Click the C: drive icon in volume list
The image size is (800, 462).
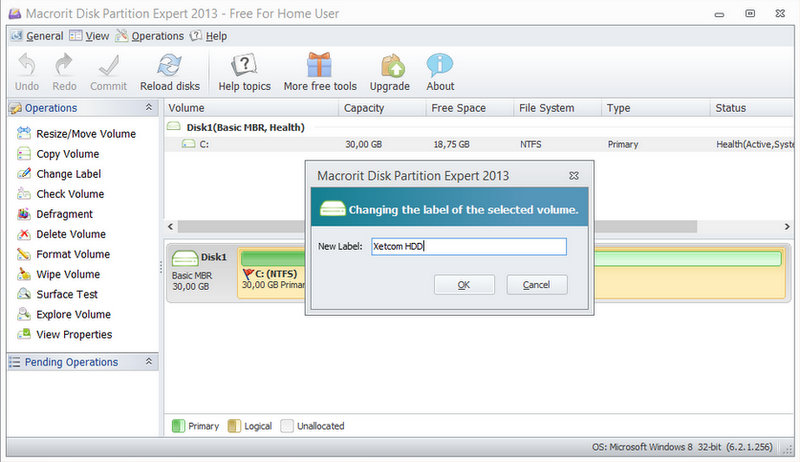coord(188,144)
